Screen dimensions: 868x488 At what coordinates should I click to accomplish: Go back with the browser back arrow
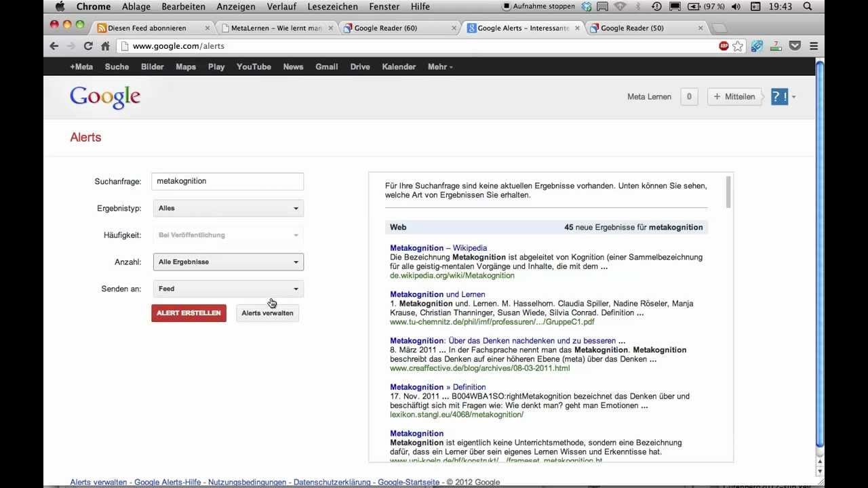point(54,46)
